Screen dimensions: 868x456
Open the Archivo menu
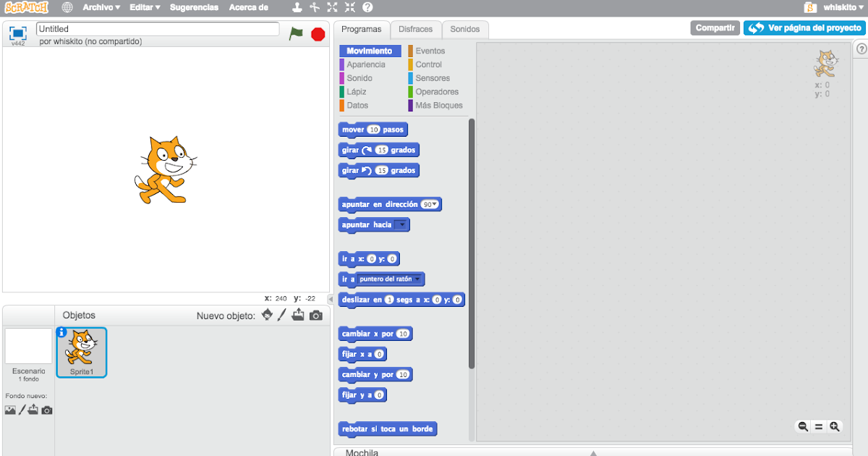click(x=101, y=7)
